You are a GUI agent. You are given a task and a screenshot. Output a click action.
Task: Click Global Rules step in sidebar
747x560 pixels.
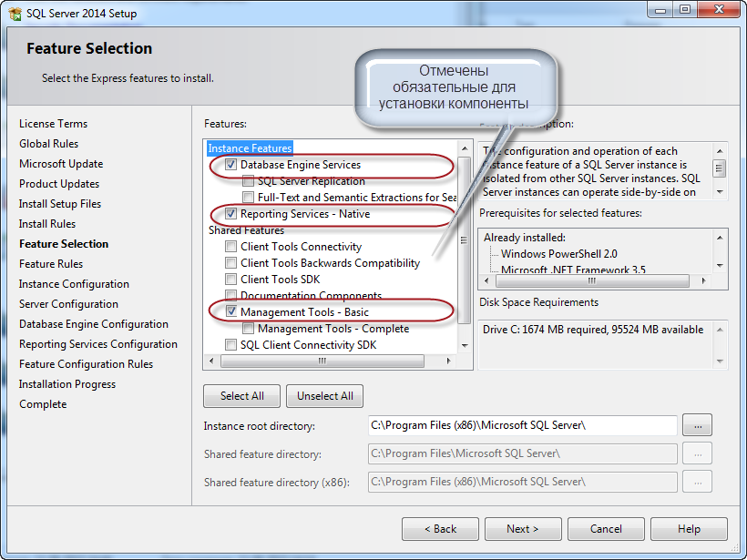pyautogui.click(x=48, y=144)
